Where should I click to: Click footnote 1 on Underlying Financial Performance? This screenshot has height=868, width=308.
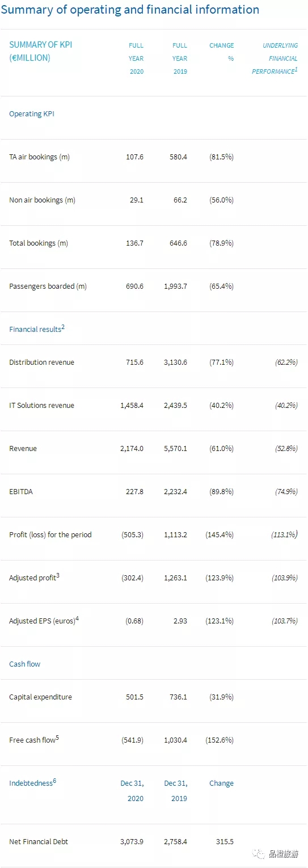coord(296,70)
